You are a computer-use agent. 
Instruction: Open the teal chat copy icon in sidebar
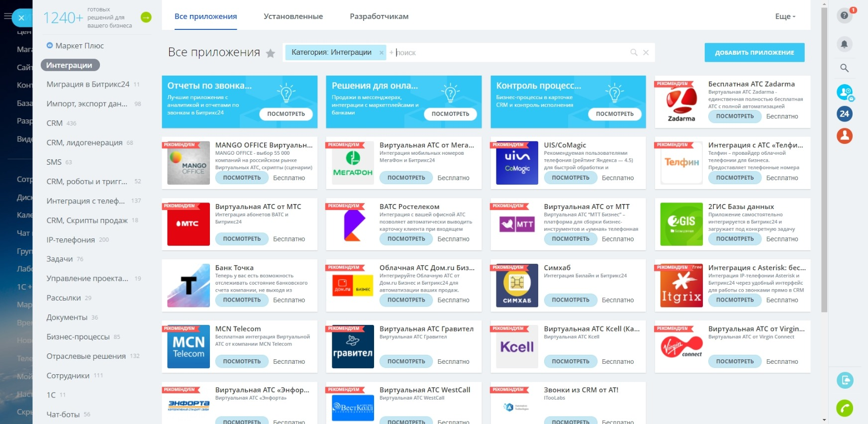point(844,380)
